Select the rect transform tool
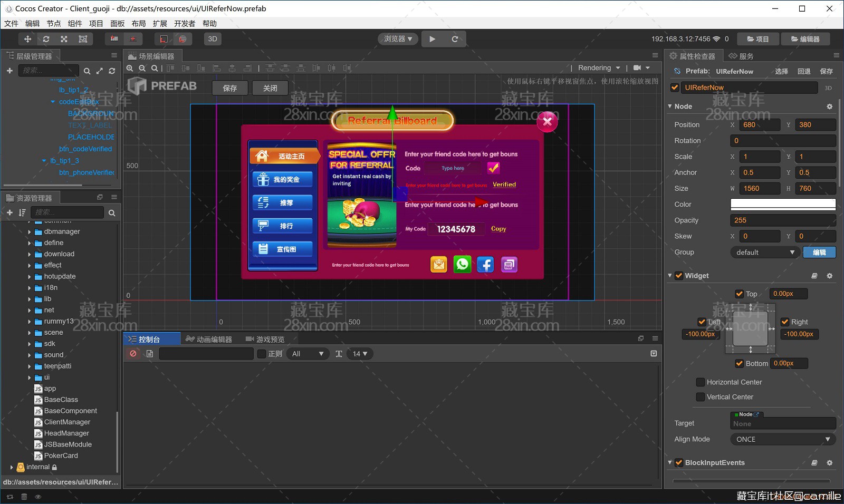This screenshot has height=504, width=844. pyautogui.click(x=83, y=39)
